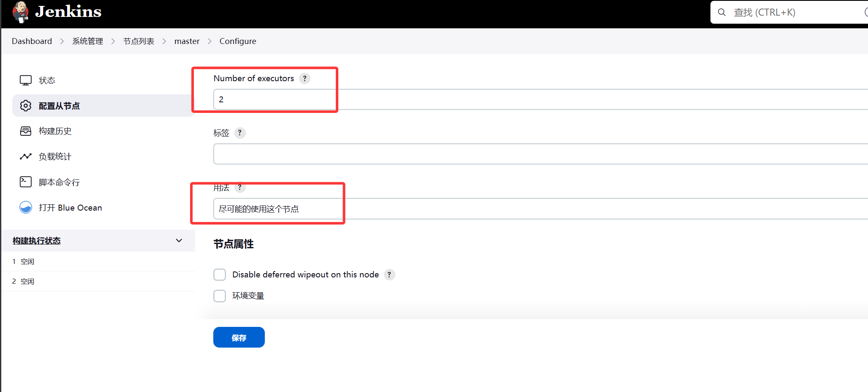Open the 负载统计 graph icon

(x=26, y=156)
